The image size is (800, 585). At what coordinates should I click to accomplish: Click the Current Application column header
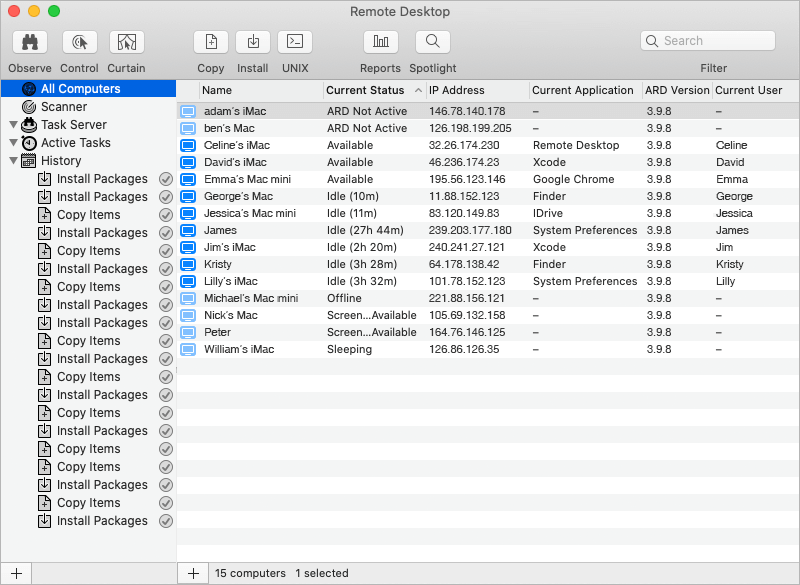coord(583,90)
